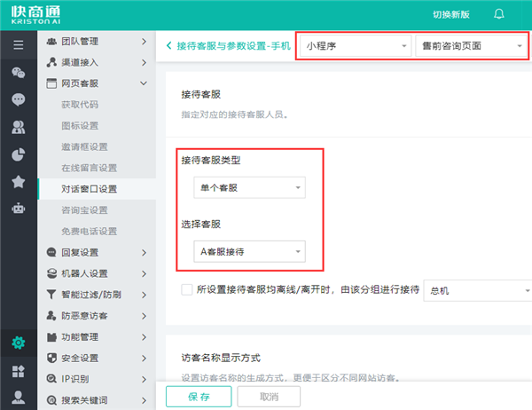Select 获取代码 menu item
Viewport: 532px width, 410px height.
(x=79, y=104)
